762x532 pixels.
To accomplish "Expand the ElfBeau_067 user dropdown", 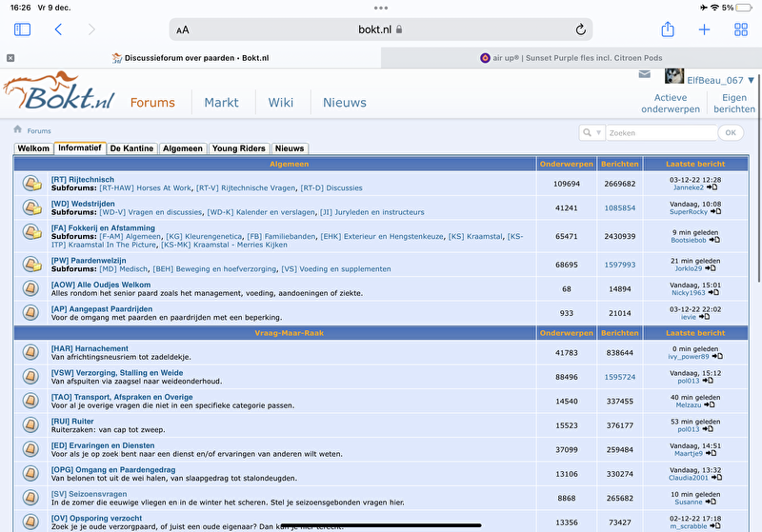I will tap(751, 80).
